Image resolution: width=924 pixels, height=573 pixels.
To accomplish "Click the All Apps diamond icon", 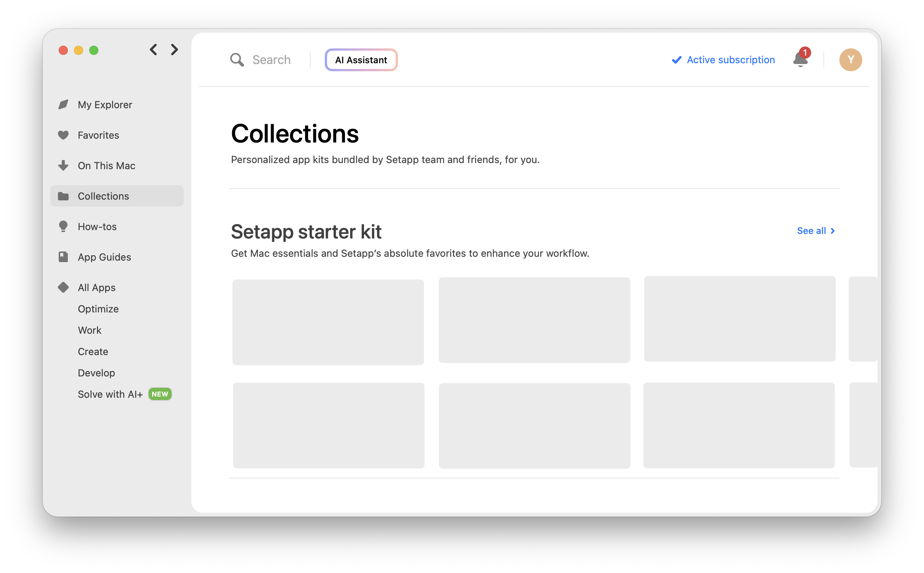I will (x=63, y=287).
